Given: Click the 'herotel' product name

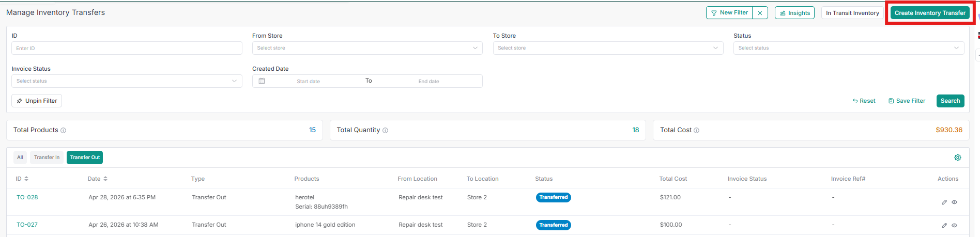Looking at the screenshot, I should (x=305, y=197).
